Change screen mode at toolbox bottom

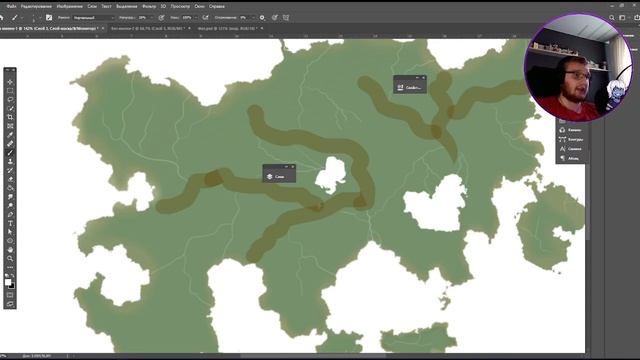pos(10,304)
